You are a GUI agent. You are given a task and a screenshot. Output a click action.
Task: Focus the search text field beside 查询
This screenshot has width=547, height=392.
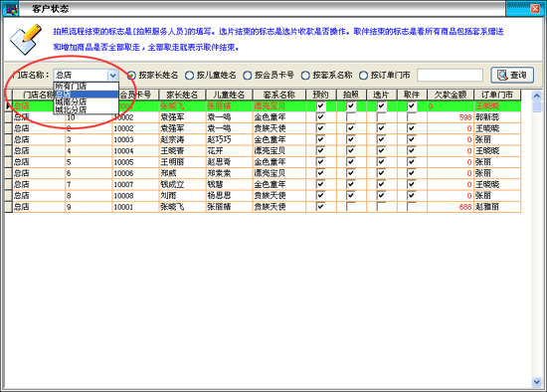click(450, 75)
